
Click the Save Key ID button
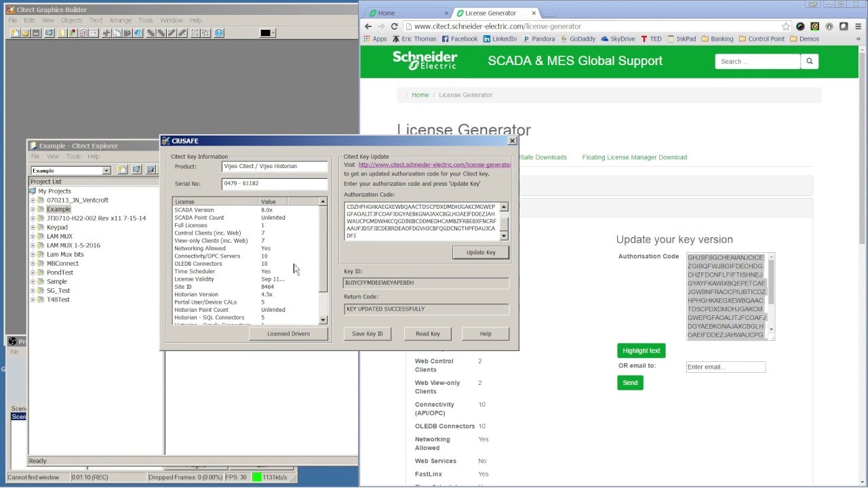pyautogui.click(x=367, y=333)
